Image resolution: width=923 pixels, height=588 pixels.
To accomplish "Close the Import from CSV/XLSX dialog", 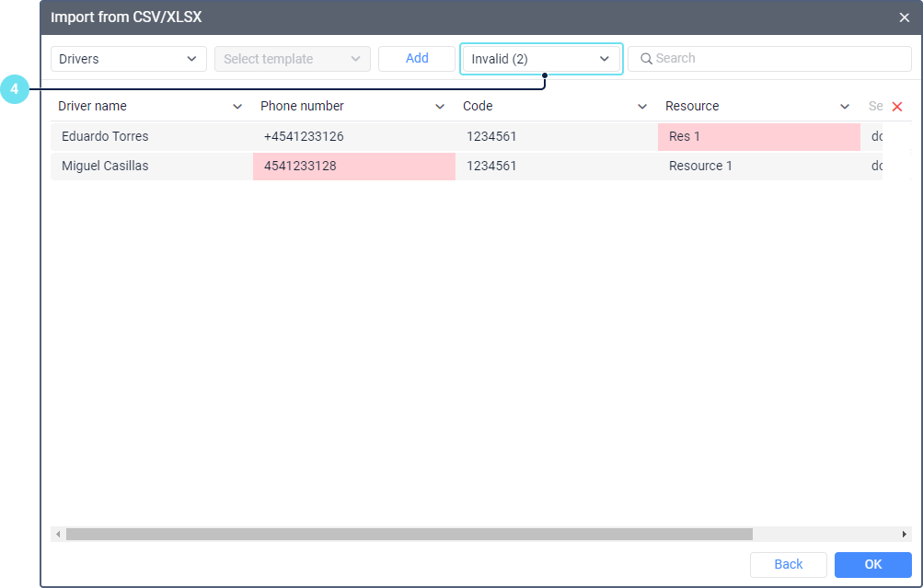I will pyautogui.click(x=905, y=17).
